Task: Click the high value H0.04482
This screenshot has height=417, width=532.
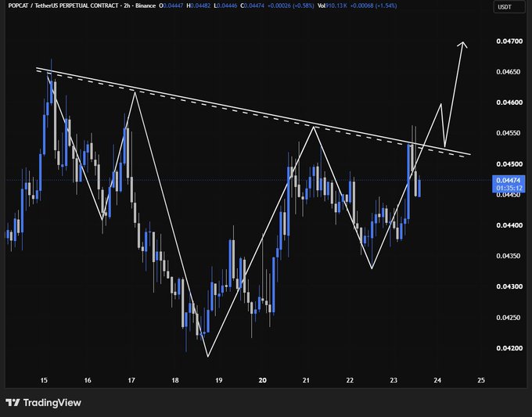Action: (x=199, y=5)
